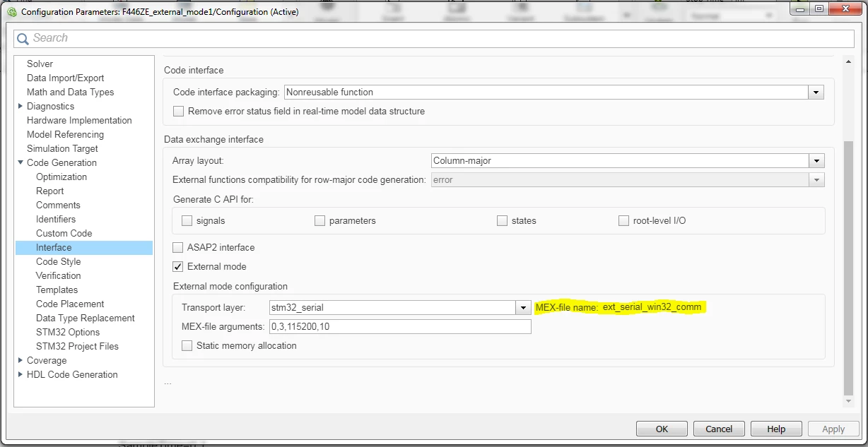868x447 pixels.
Task: Open the Templates pane
Action: 57,290
